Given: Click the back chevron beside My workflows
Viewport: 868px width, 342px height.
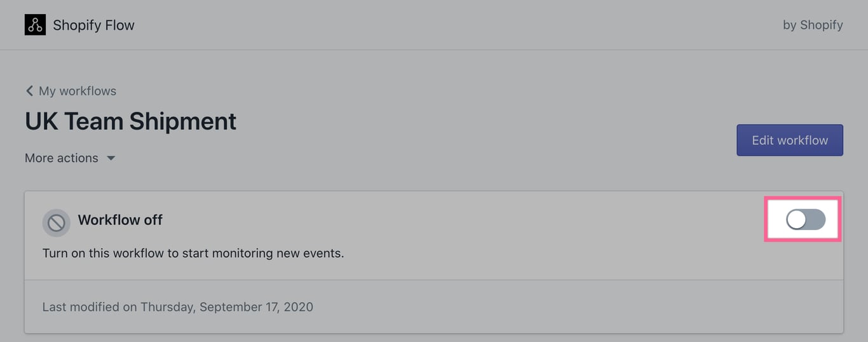Looking at the screenshot, I should [29, 91].
